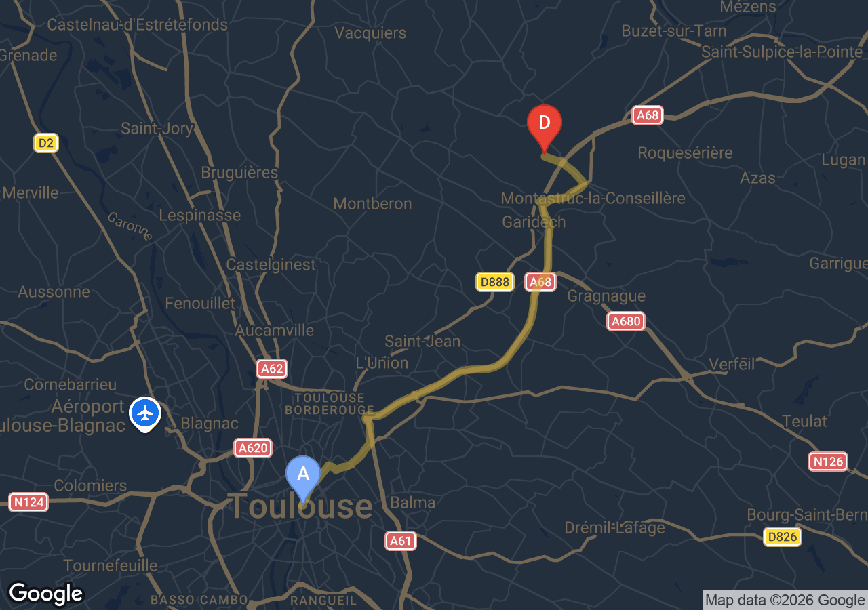Click the Toulouse city label
The image size is (868, 610).
[301, 507]
